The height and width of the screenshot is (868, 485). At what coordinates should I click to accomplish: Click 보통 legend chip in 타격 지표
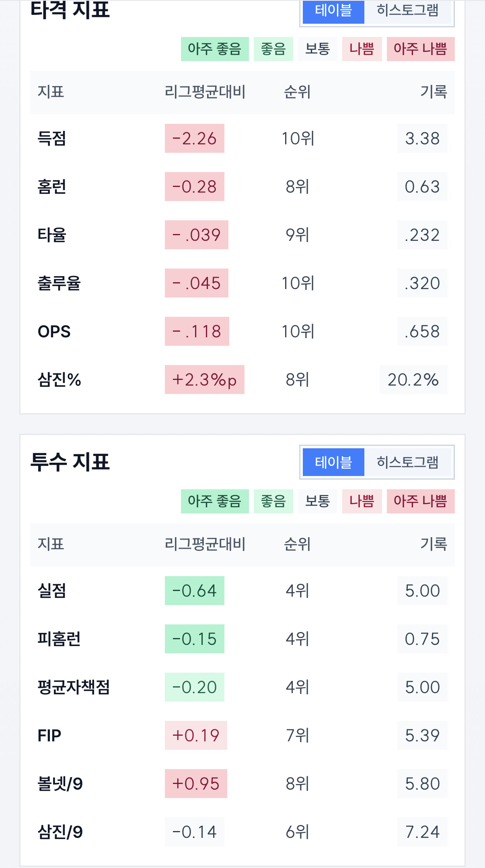pyautogui.click(x=318, y=49)
